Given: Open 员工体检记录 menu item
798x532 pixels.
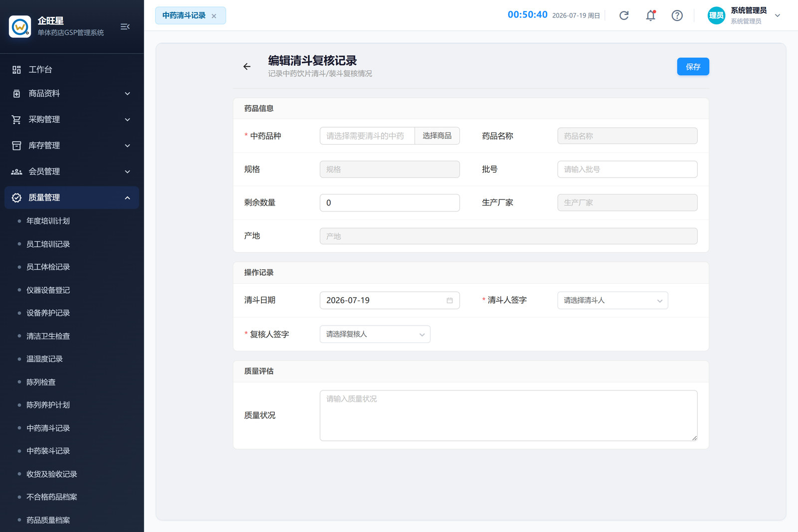Looking at the screenshot, I should [x=48, y=267].
